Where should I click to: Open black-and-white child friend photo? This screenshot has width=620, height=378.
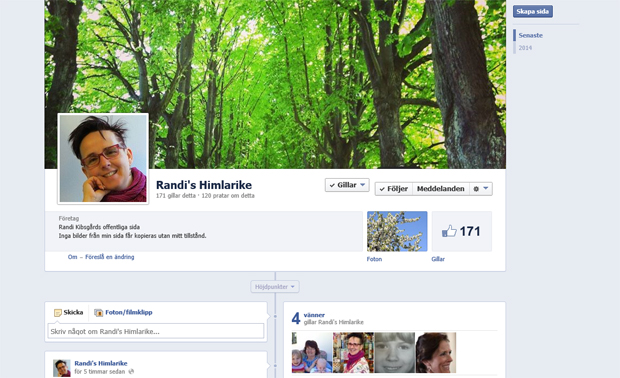pos(395,353)
